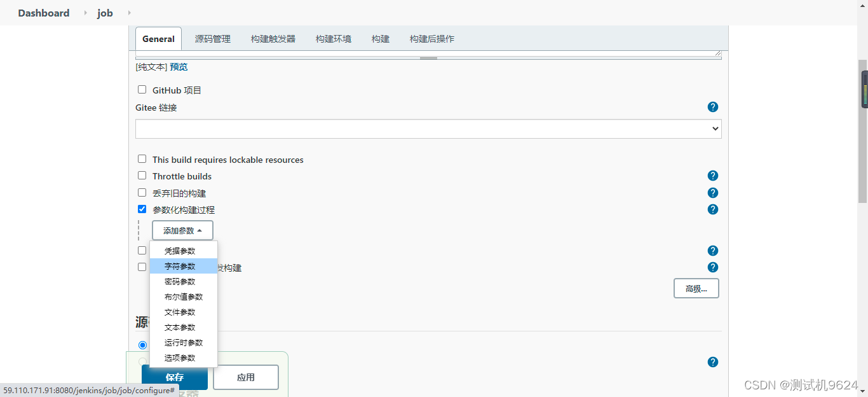Click 保存 button
This screenshot has width=868, height=397.
175,377
